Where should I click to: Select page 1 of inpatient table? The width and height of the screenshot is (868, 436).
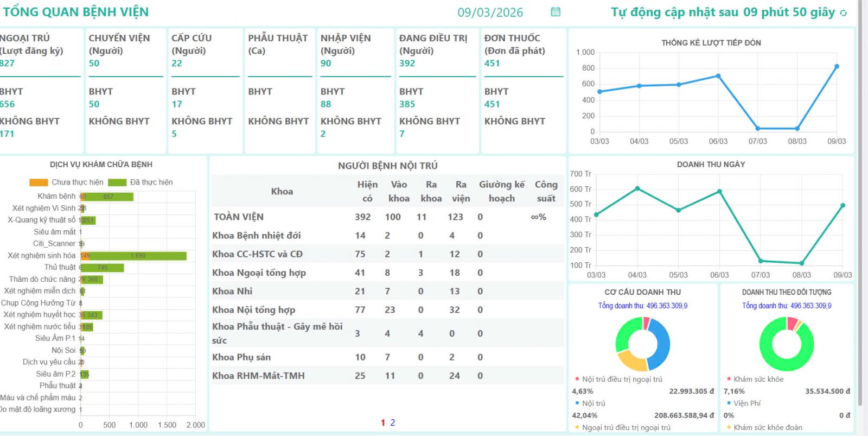coord(383,422)
